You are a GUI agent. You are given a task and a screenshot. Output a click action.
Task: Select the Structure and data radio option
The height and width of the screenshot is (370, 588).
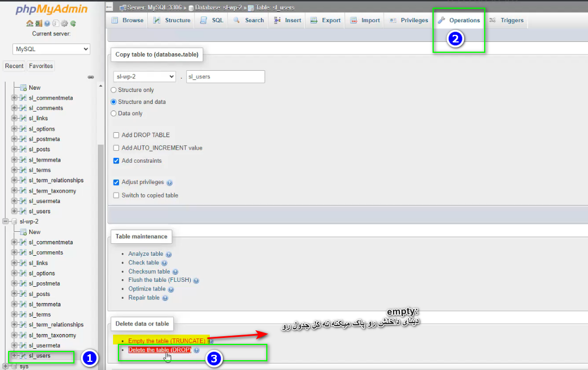(114, 102)
